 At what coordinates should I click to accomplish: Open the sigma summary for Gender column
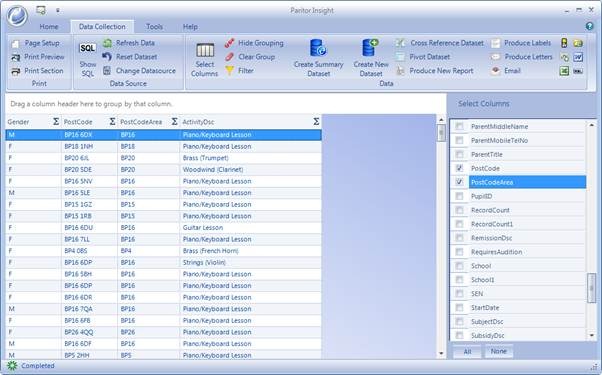point(56,122)
